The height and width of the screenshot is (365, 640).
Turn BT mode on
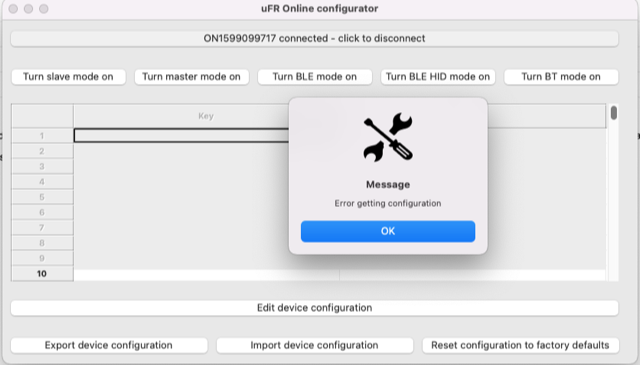point(561,77)
